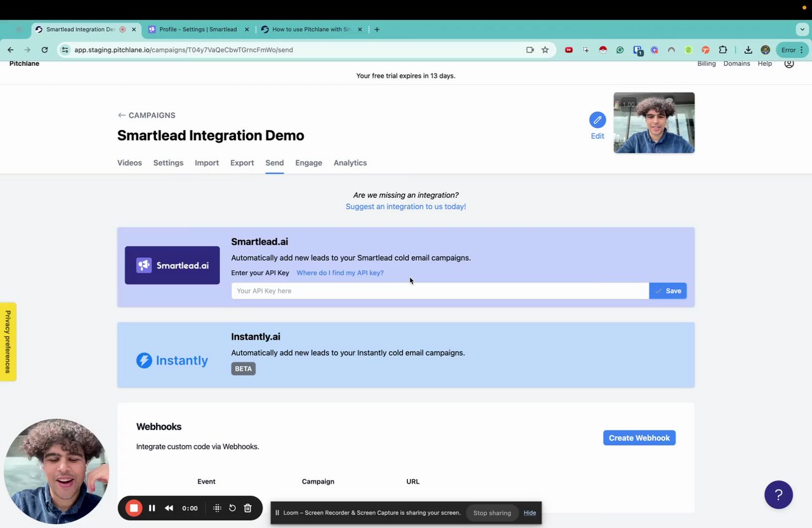Click the blue pencil Edit icon
Screen dimensions: 812x528
598,120
